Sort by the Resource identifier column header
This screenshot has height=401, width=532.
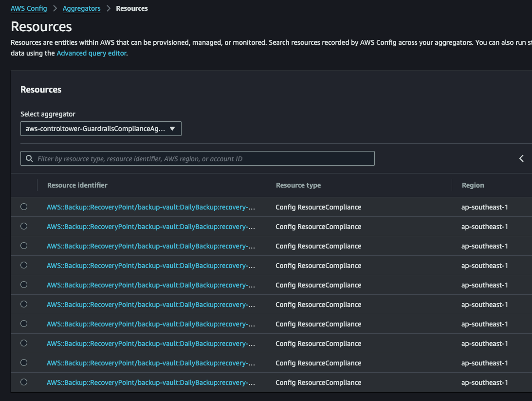point(77,185)
